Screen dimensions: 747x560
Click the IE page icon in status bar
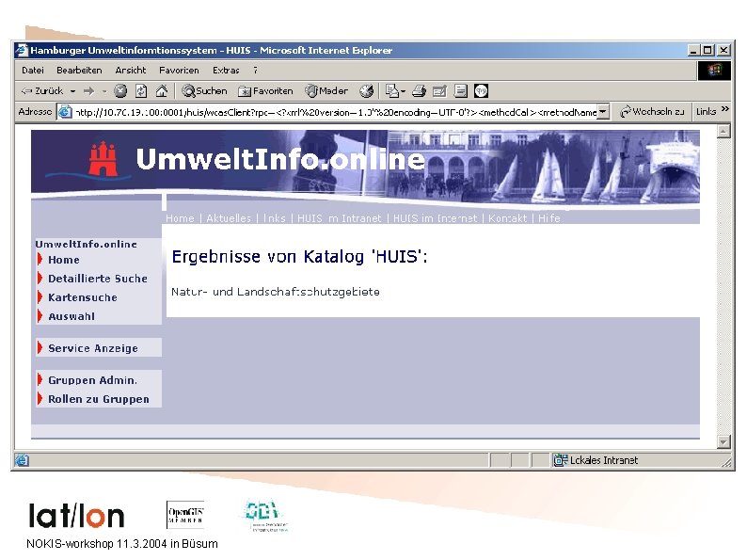[22, 460]
